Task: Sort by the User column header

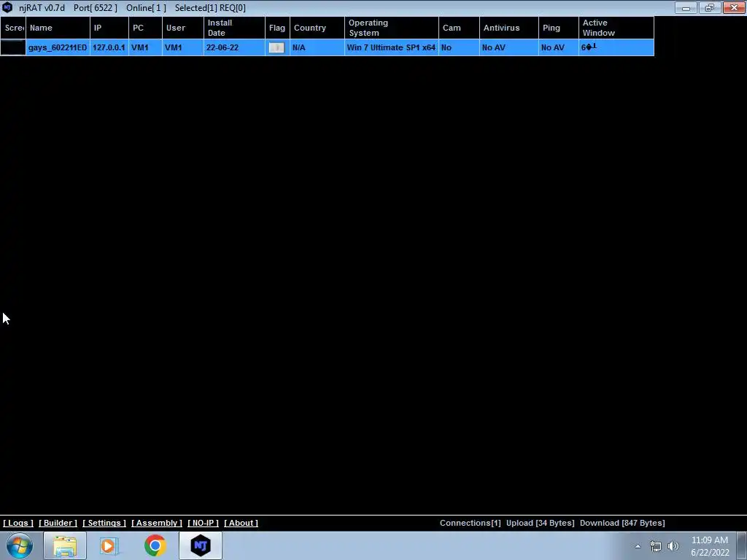Action: 183,28
